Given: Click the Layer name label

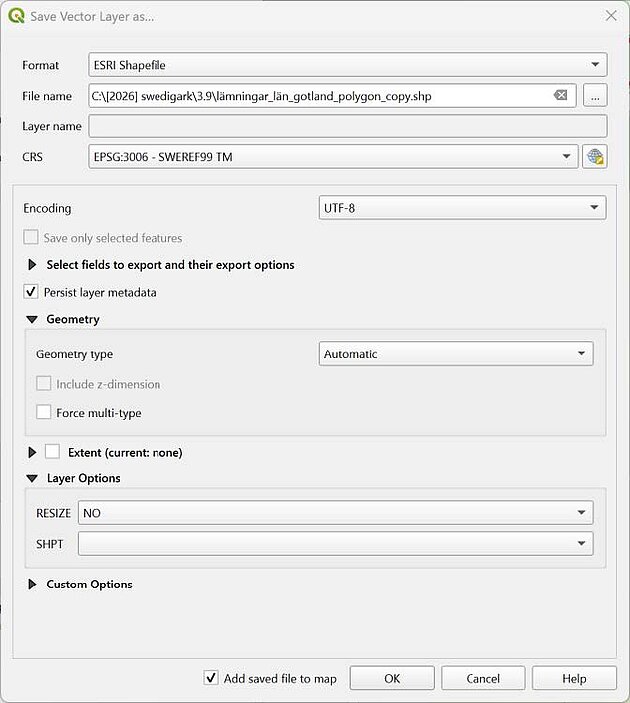Looking at the screenshot, I should tap(52, 126).
